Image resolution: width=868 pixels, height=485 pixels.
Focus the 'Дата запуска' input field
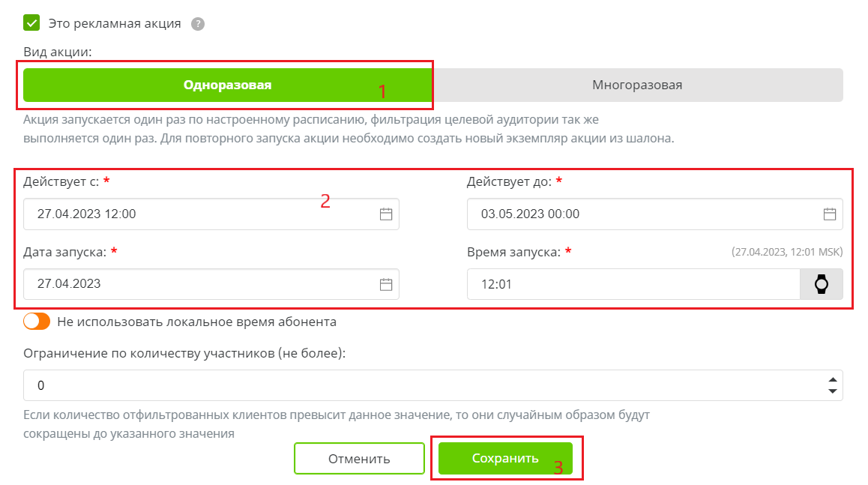[x=195, y=284]
